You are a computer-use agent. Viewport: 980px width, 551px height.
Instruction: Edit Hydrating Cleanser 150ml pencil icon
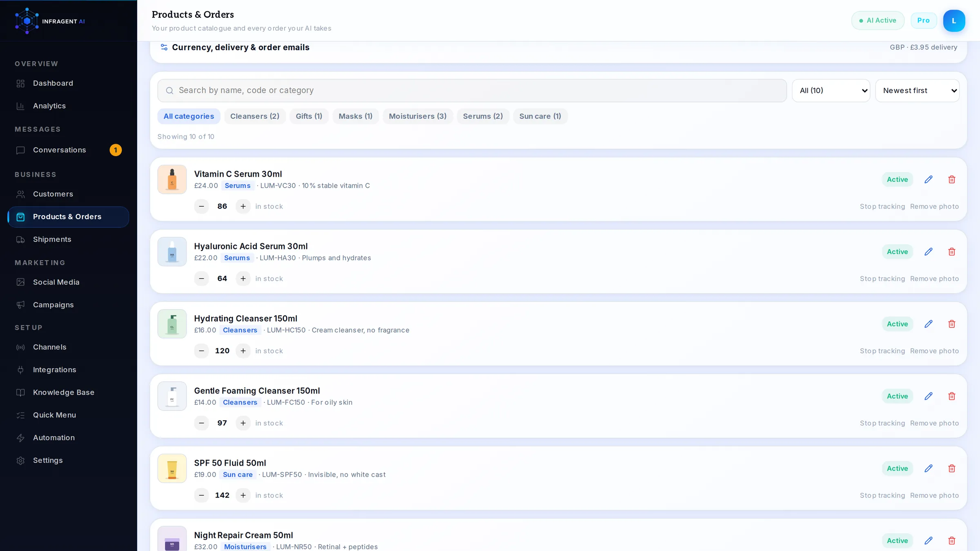929,324
